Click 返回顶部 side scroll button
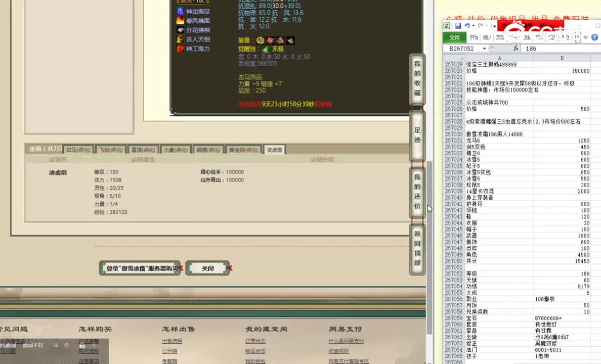Screen dimensions: 601x364 (417, 248)
